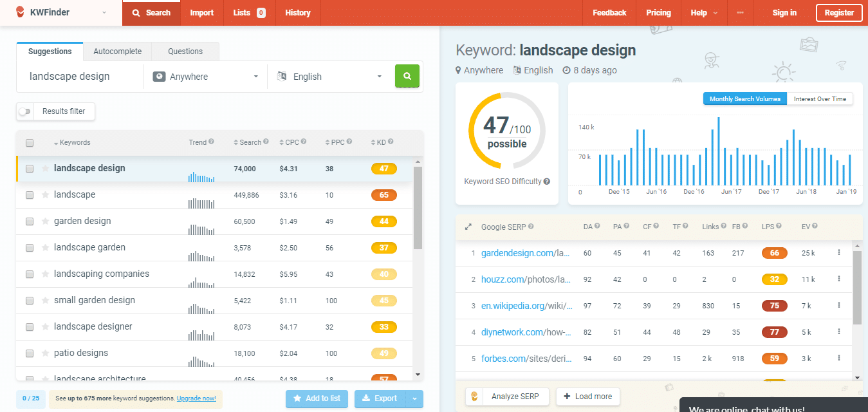868x412 pixels.
Task: Star the "landscape designer" keyword
Action: pyautogui.click(x=45, y=326)
